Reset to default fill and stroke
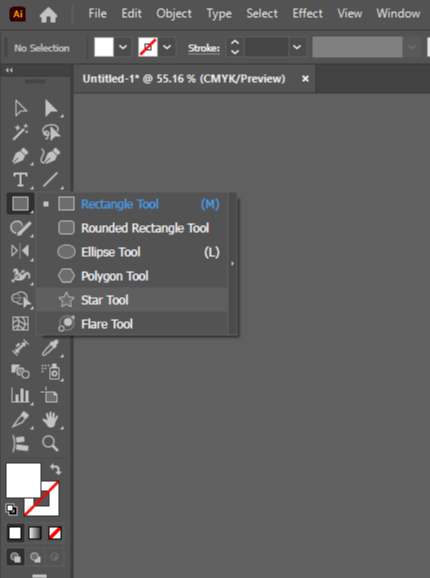 [11, 509]
